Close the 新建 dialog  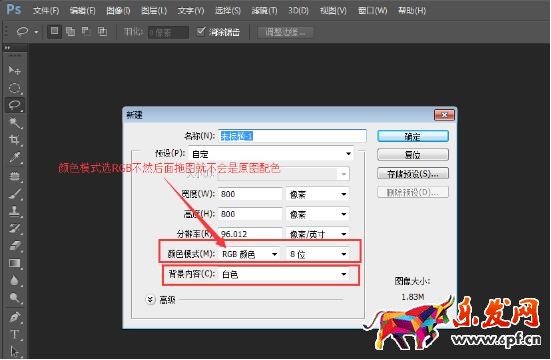pyautogui.click(x=445, y=115)
